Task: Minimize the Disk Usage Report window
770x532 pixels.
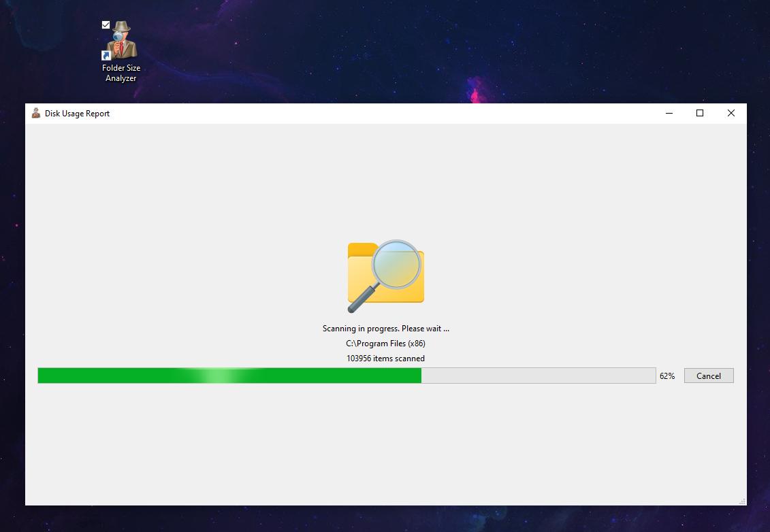Action: [x=669, y=114]
